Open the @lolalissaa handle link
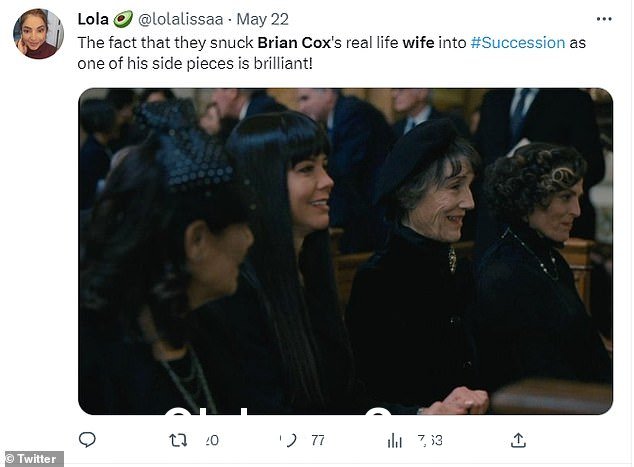 point(180,19)
